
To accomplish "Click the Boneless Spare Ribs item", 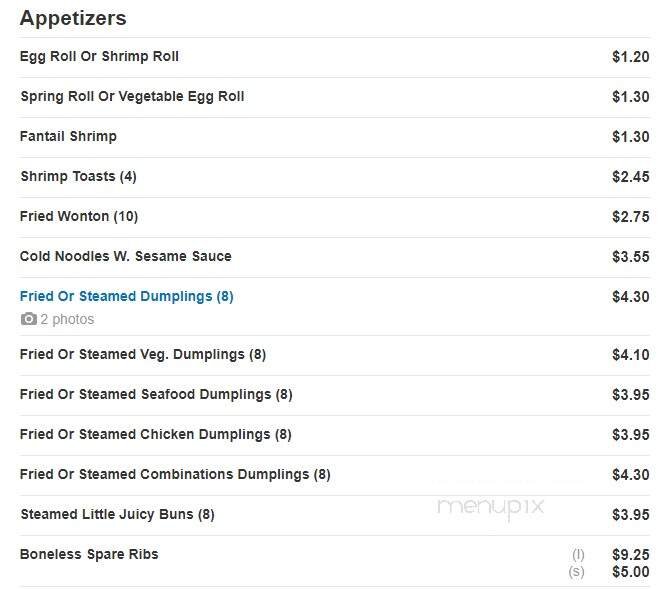I will coord(89,554).
